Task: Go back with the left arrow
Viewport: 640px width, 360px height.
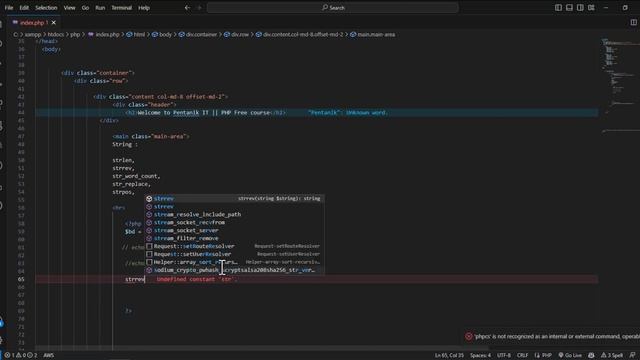Action: 187,7
